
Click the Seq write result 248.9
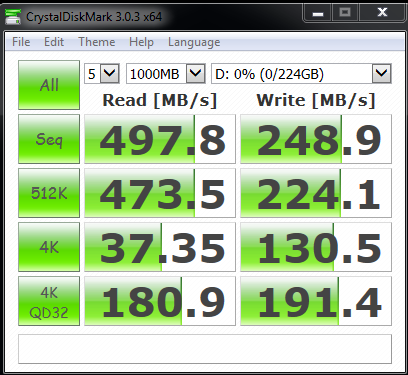point(316,139)
